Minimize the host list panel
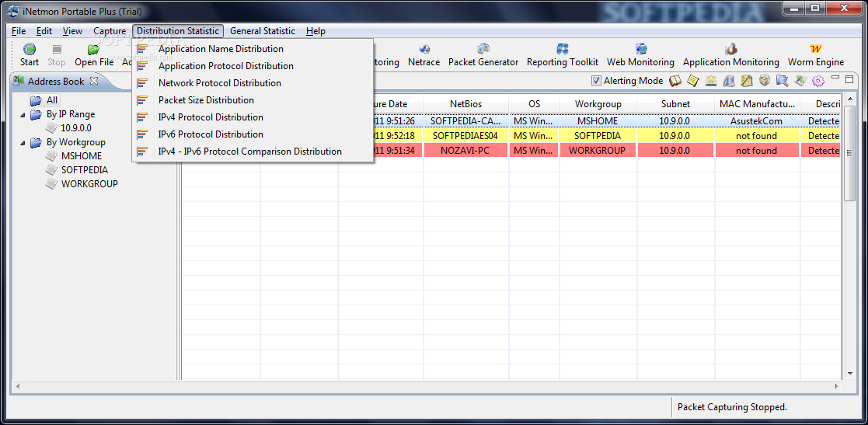Image resolution: width=868 pixels, height=425 pixels. coord(835,78)
